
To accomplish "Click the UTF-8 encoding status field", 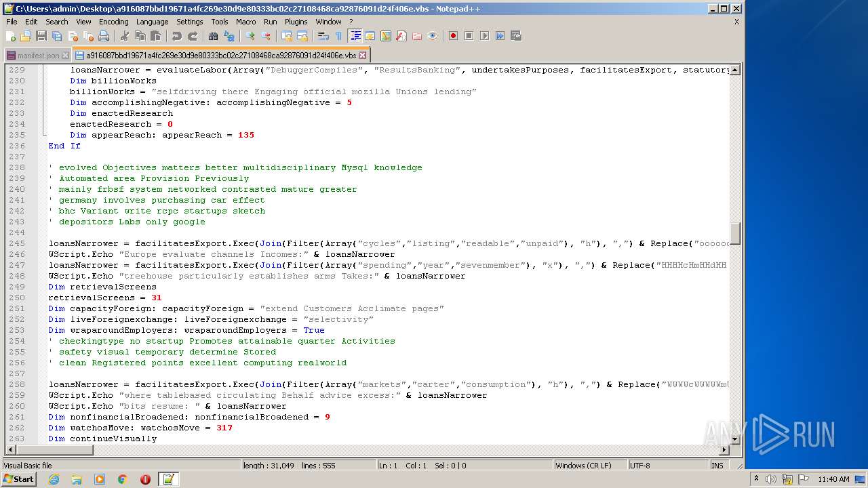I will click(x=668, y=466).
